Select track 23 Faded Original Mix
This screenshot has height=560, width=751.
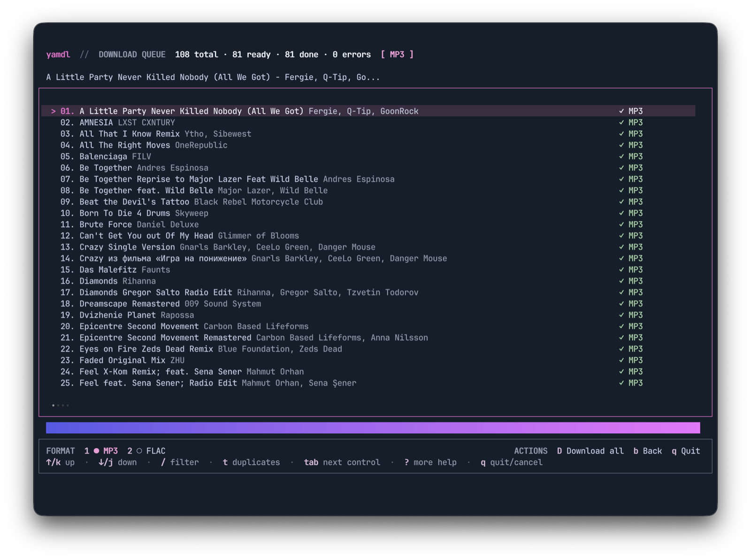(x=368, y=360)
